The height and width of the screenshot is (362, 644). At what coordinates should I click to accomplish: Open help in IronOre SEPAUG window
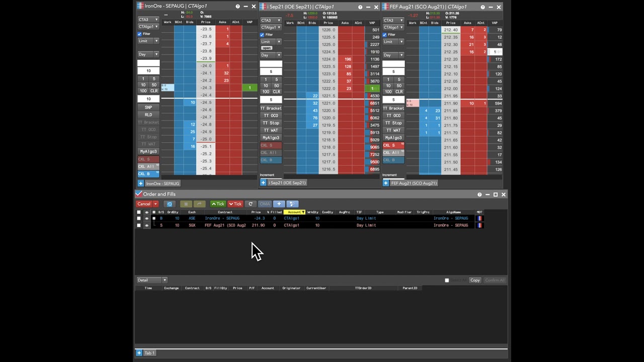point(237,7)
